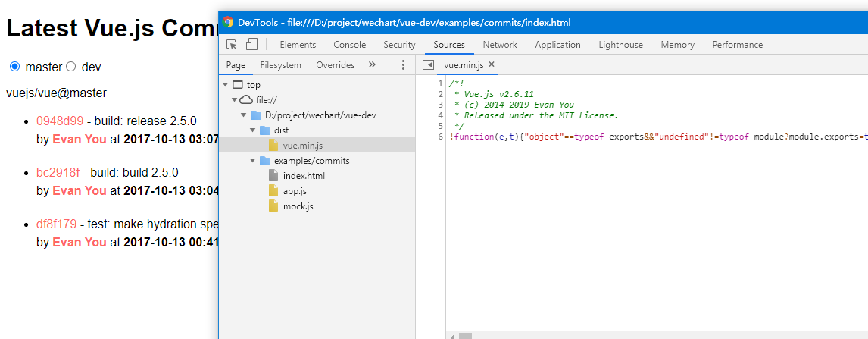Select the Sources panel tab

[449, 45]
